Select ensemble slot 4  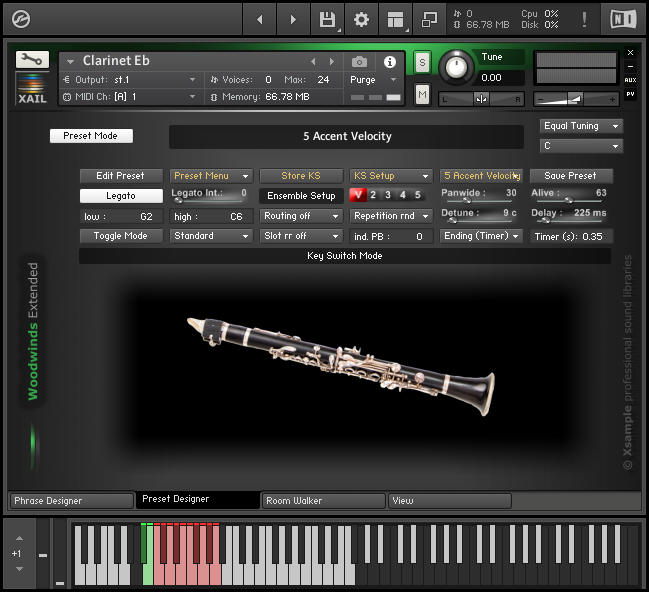point(403,195)
